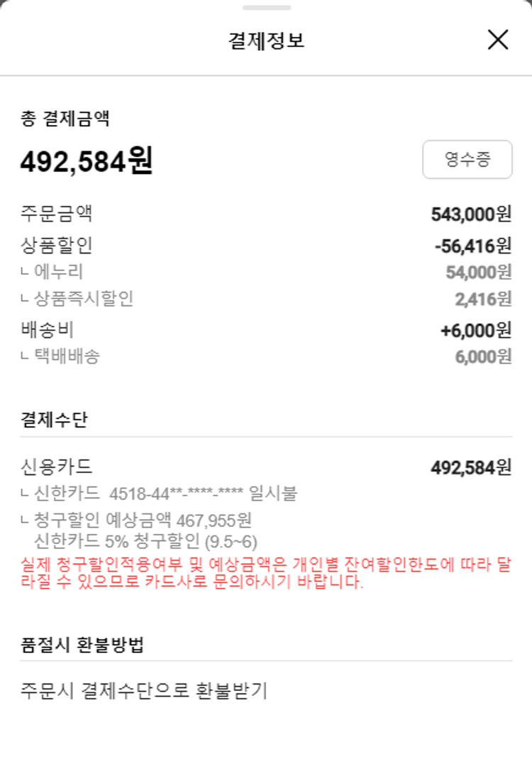Click the 신한카드 masked card number line

165,493
